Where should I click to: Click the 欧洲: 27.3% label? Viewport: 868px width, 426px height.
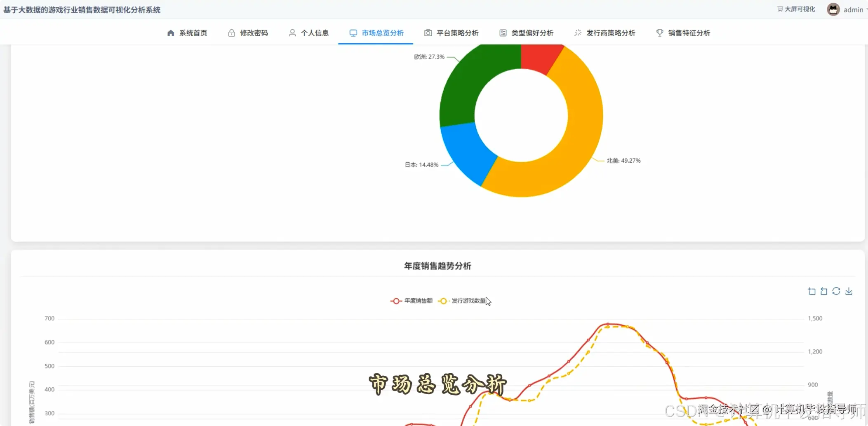429,57
